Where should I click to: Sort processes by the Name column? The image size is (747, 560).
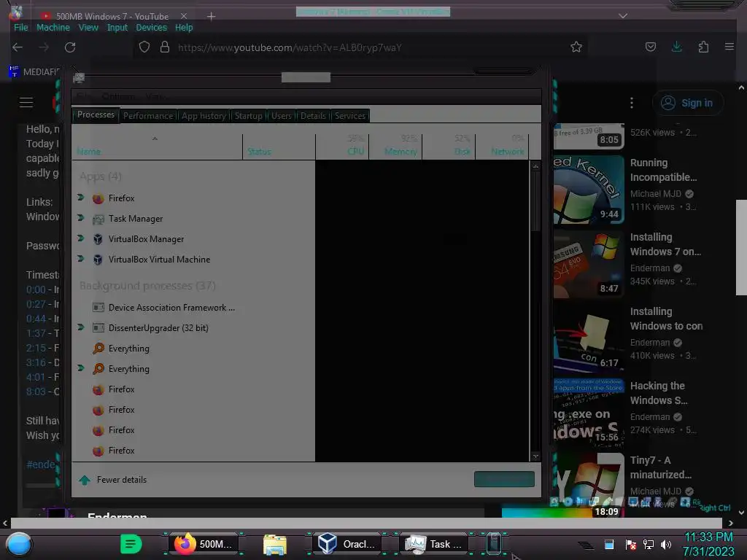click(158, 146)
